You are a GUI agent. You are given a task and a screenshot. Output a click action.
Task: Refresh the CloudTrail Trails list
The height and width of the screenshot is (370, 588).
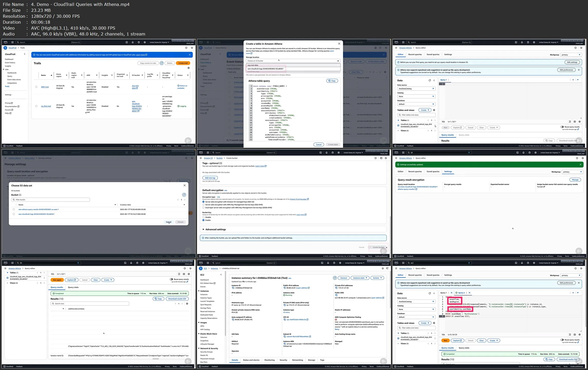(x=161, y=63)
